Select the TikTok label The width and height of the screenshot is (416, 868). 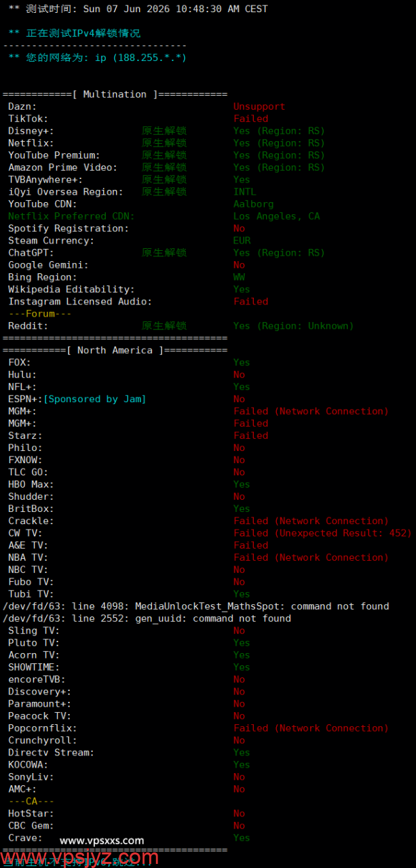(x=28, y=119)
